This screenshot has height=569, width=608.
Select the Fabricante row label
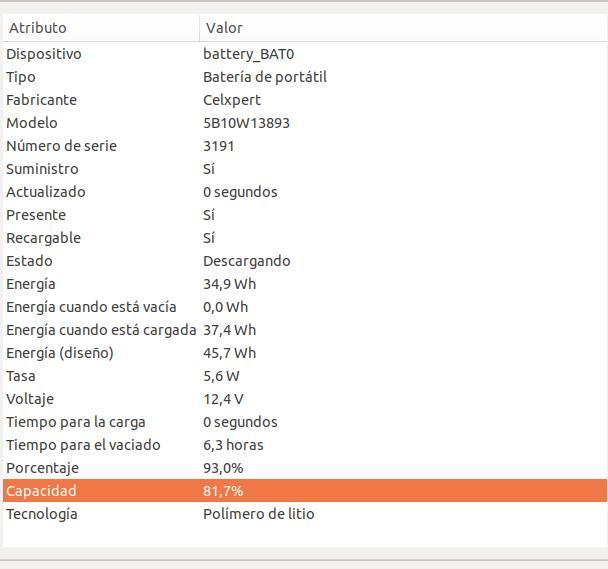click(41, 100)
